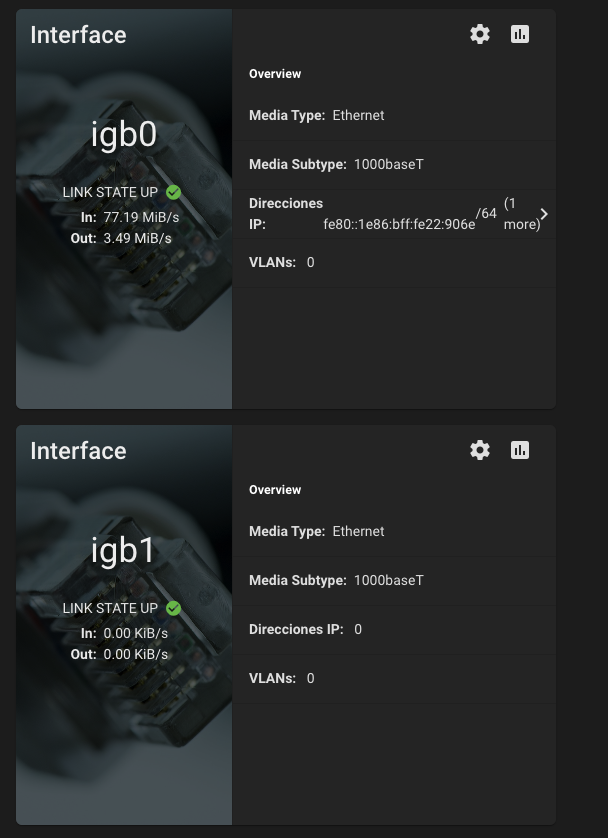The height and width of the screenshot is (838, 608).
Task: Open igb0 interface settings gear
Action: coord(480,34)
